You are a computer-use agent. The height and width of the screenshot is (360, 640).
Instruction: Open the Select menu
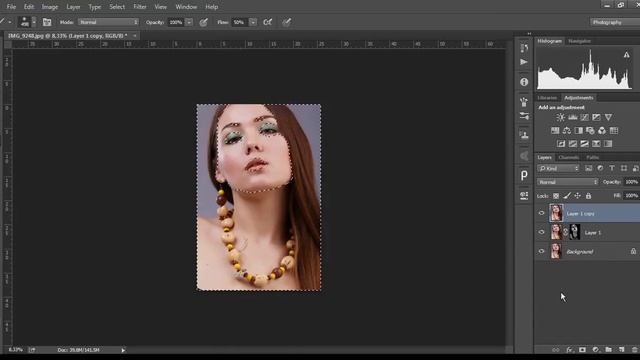117,7
